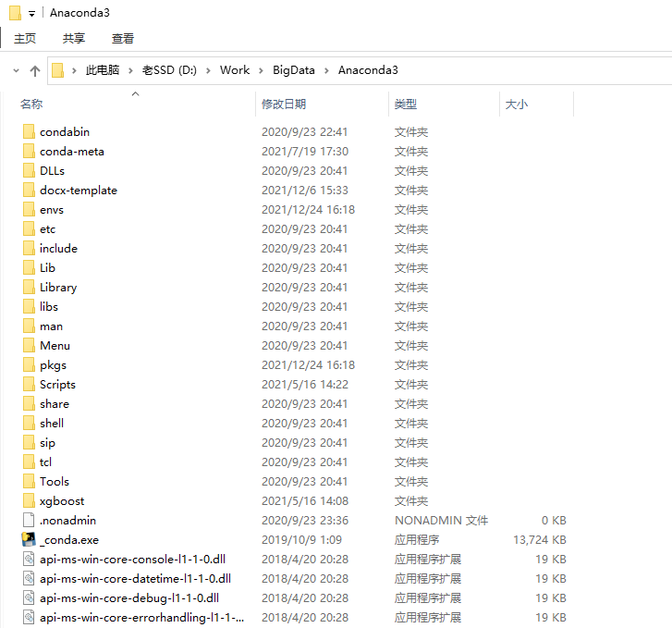
Task: Sort by 大小 column header
Action: [517, 105]
